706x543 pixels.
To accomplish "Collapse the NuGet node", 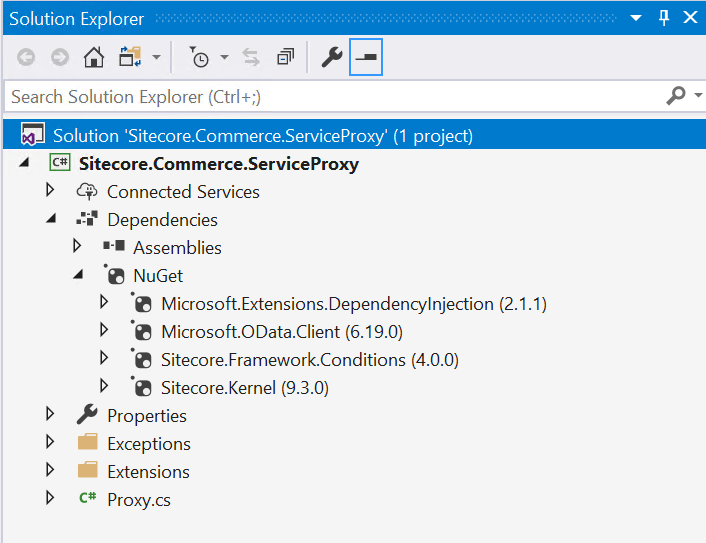I will [x=78, y=275].
